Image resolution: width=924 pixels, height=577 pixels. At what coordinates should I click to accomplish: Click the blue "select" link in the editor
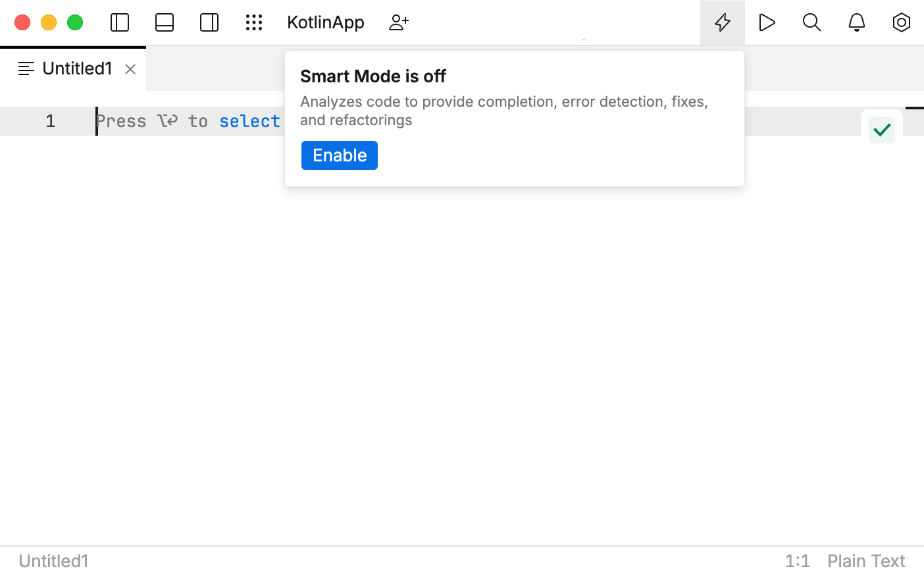(249, 121)
